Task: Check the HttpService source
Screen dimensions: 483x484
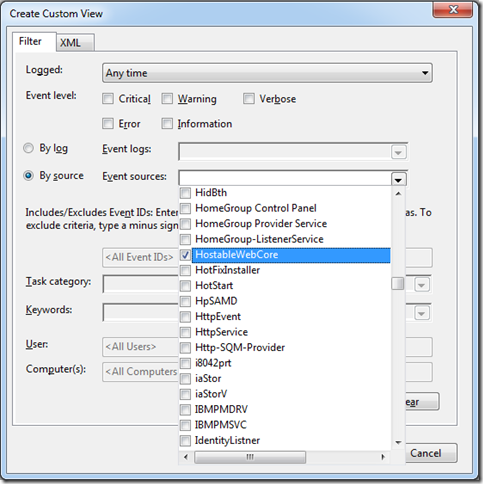Action: [x=185, y=332]
